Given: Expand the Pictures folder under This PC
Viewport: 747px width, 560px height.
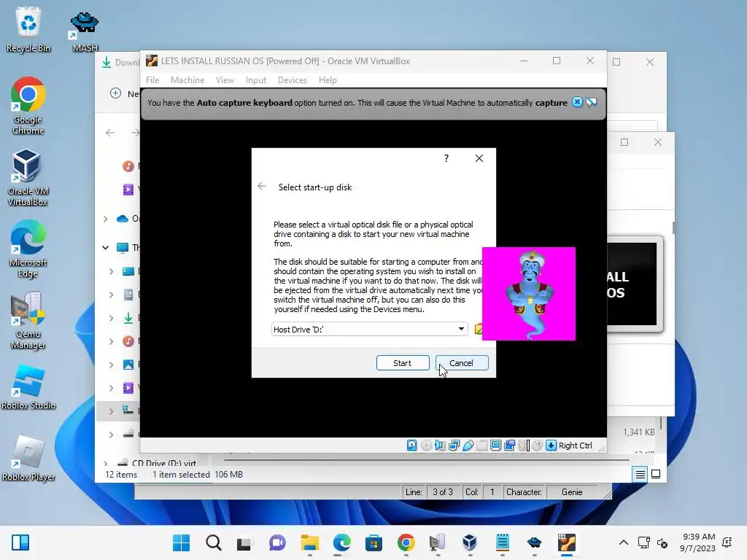Looking at the screenshot, I should [x=111, y=365].
